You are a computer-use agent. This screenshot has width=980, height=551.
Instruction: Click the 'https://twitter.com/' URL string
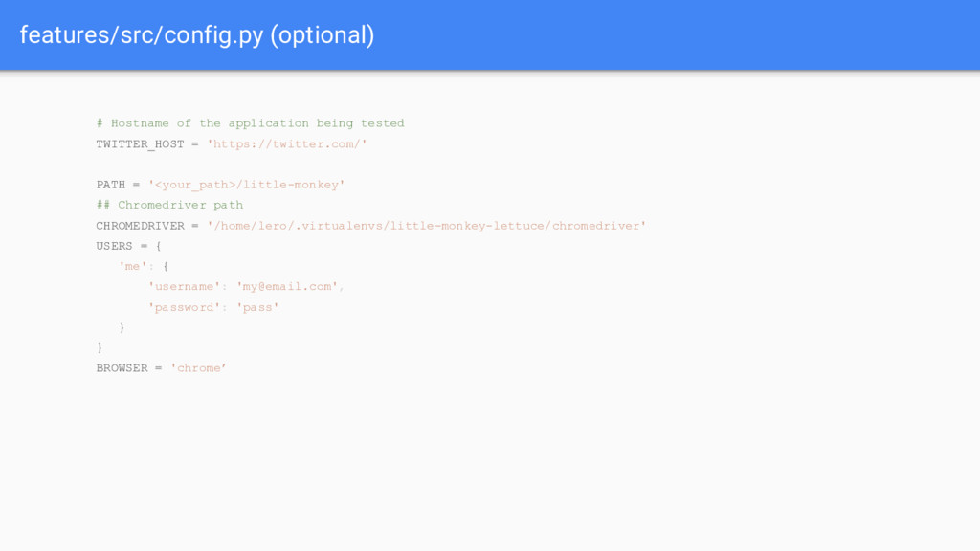click(287, 144)
